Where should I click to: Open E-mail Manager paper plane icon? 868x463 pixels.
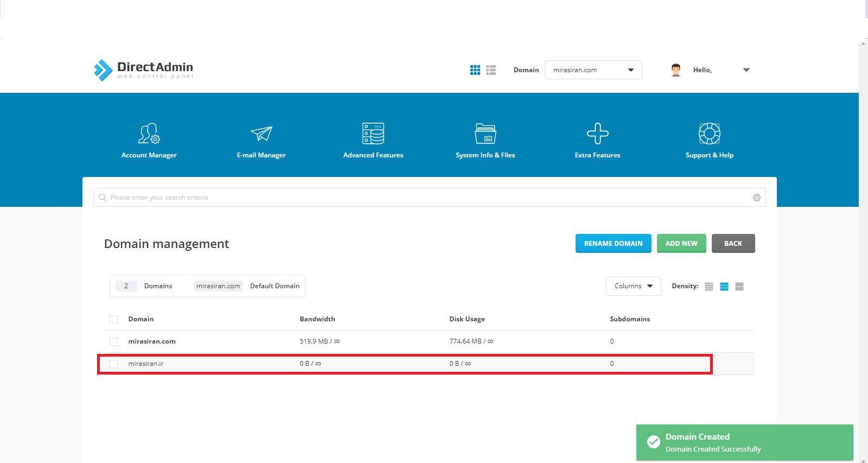coord(261,134)
